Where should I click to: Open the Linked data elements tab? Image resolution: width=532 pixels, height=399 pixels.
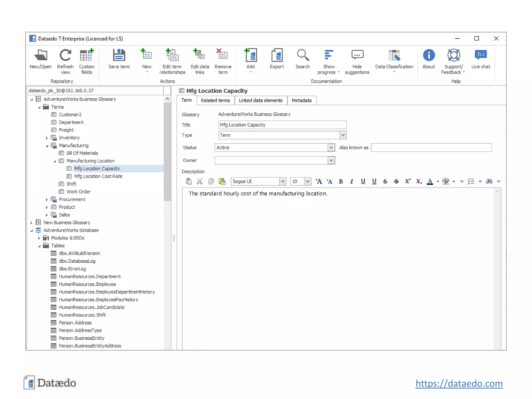point(261,101)
